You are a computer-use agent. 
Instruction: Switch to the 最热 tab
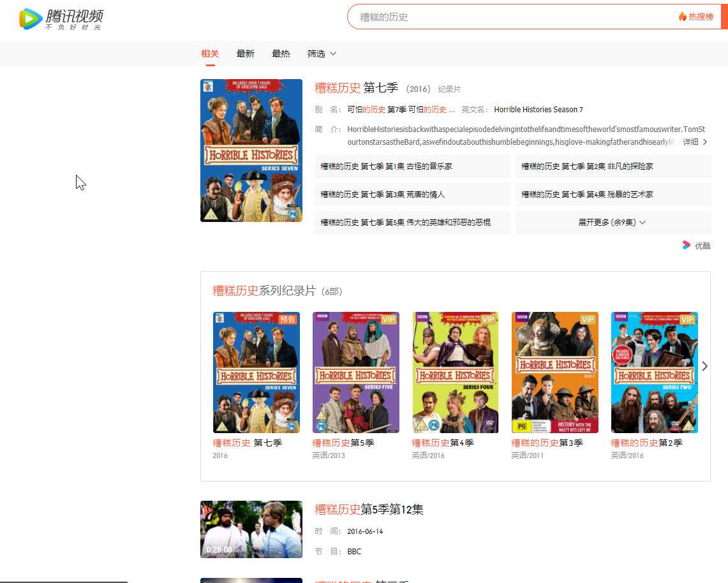point(281,54)
